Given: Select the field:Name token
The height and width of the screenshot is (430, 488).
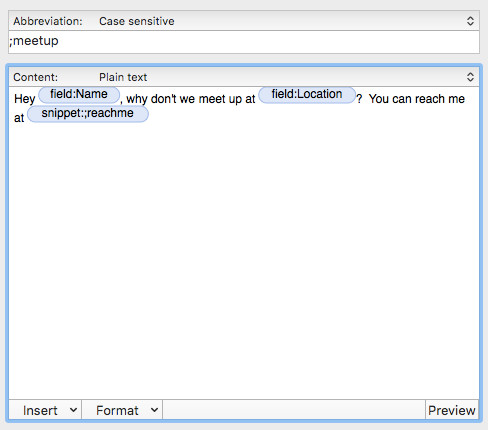Looking at the screenshot, I should [x=79, y=95].
